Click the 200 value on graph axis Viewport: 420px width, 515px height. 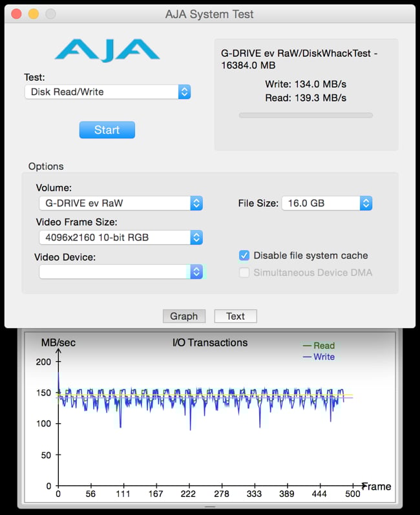(x=43, y=362)
